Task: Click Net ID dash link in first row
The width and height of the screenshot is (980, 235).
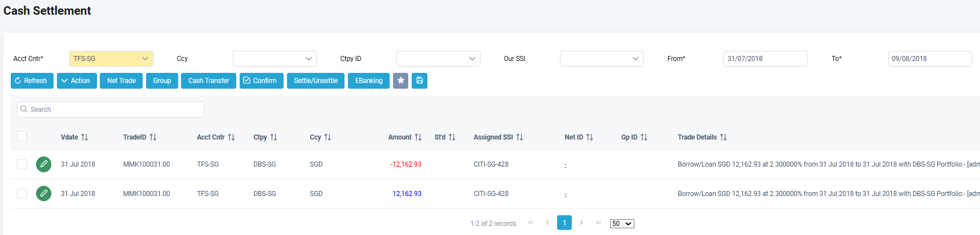Action: click(x=566, y=165)
